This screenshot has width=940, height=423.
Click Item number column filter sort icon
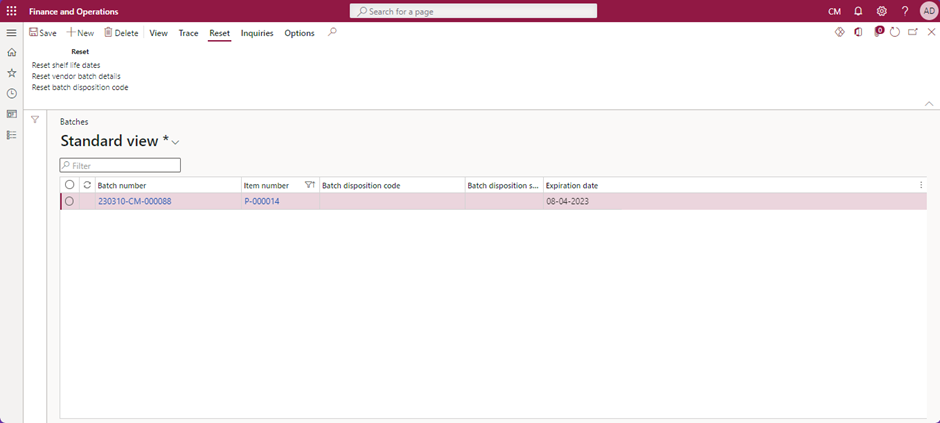(x=310, y=185)
